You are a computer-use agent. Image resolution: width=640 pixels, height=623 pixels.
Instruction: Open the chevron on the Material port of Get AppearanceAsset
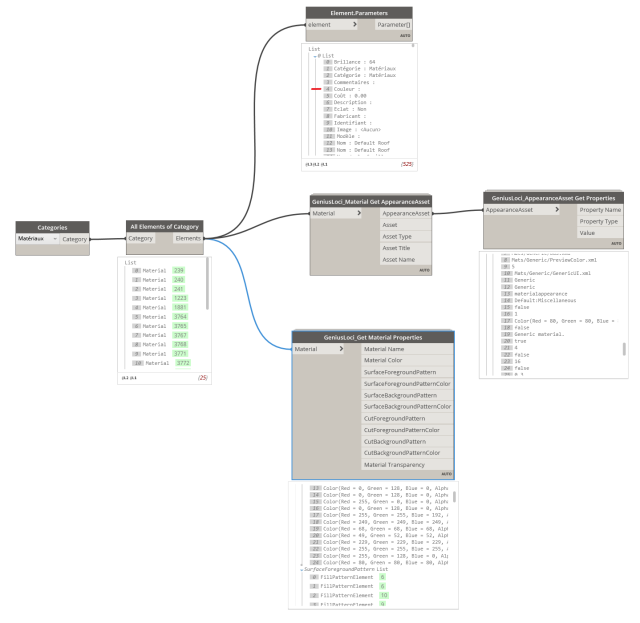click(x=359, y=213)
